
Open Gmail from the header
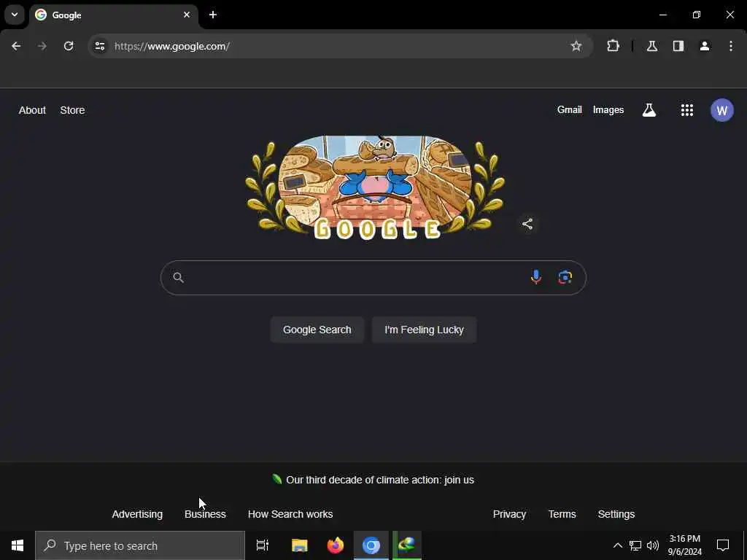click(x=570, y=109)
